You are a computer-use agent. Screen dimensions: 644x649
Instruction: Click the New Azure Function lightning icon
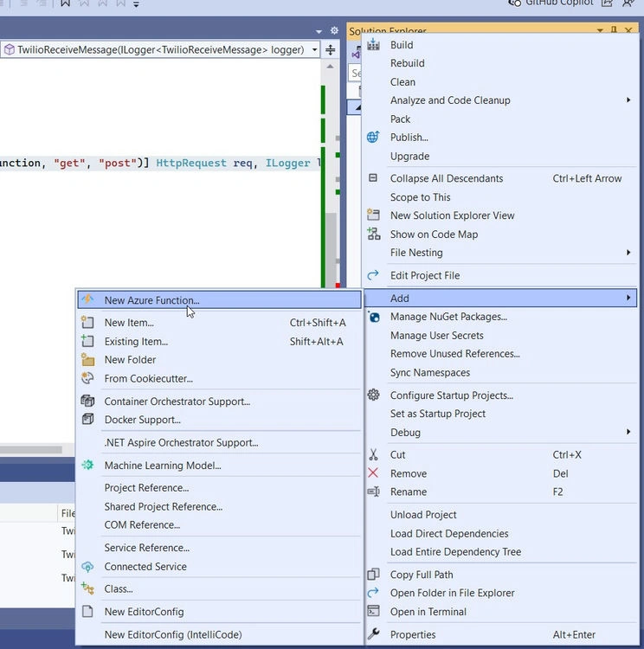point(87,299)
